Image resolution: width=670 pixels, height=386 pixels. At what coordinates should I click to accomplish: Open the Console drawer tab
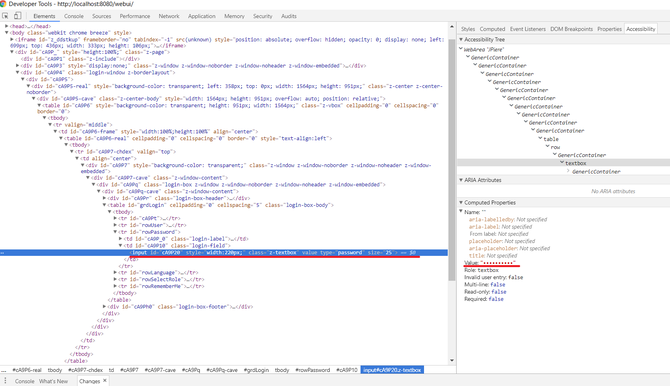24,381
